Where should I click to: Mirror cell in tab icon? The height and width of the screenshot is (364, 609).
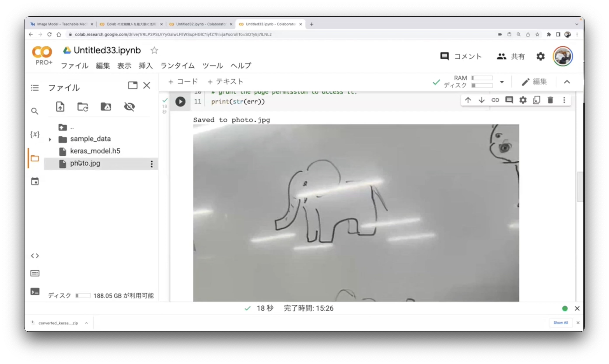(x=537, y=100)
